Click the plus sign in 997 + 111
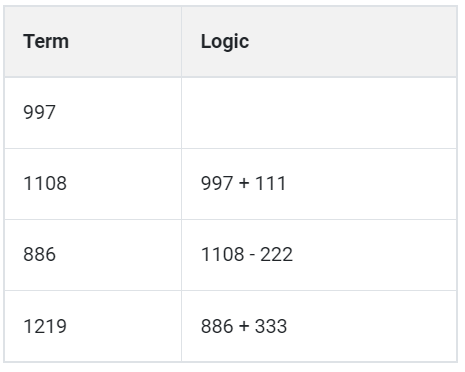The width and height of the screenshot is (465, 372). pos(244,183)
